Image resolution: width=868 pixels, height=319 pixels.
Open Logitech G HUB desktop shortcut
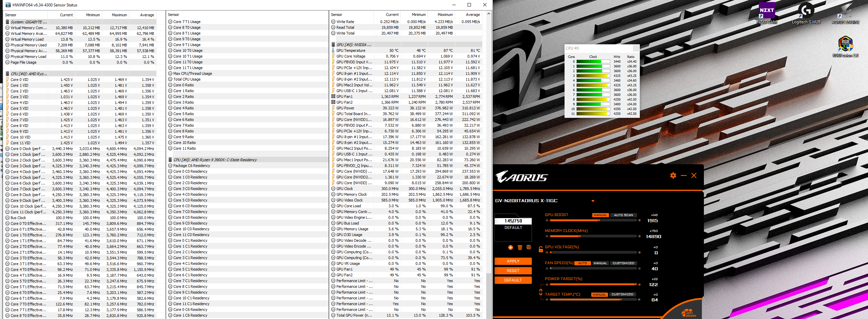coord(806,14)
